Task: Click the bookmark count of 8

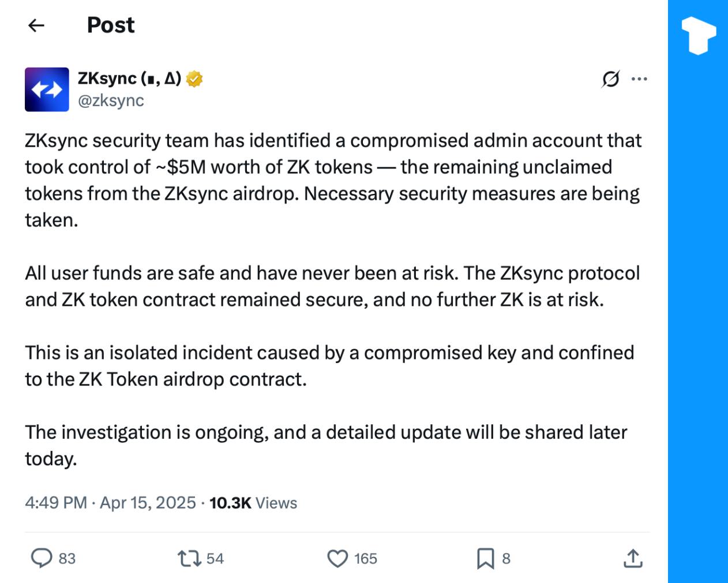Action: (506, 559)
